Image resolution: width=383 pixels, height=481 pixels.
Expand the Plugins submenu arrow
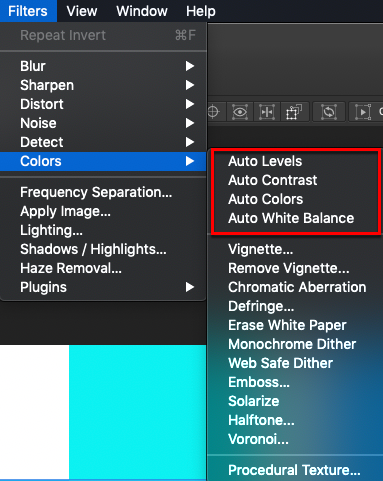pyautogui.click(x=190, y=287)
